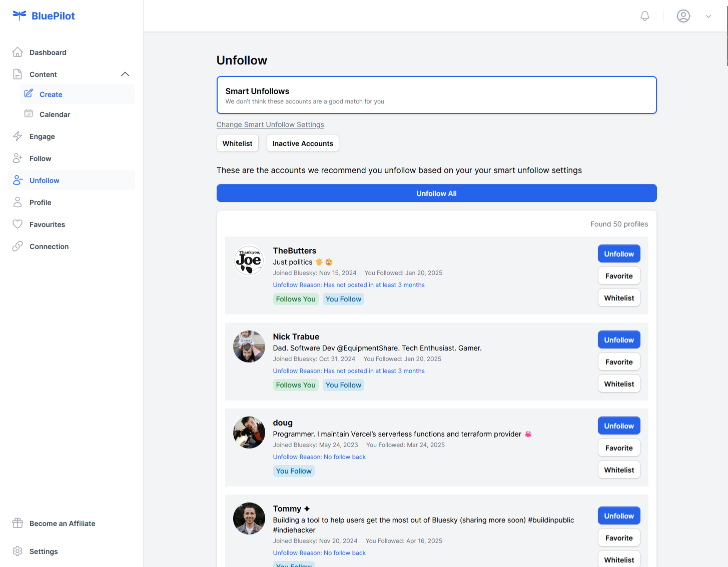Open the user account avatar icon

[x=683, y=16]
